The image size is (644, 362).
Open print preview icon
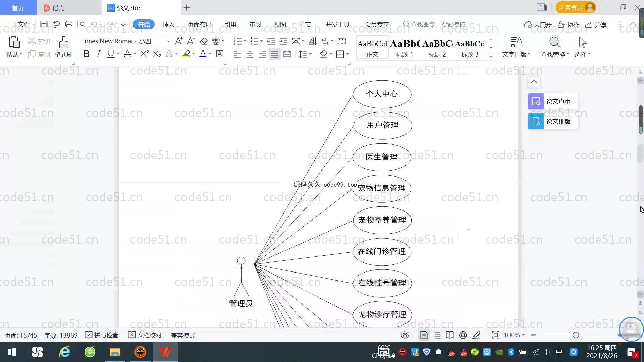coord(81,24)
